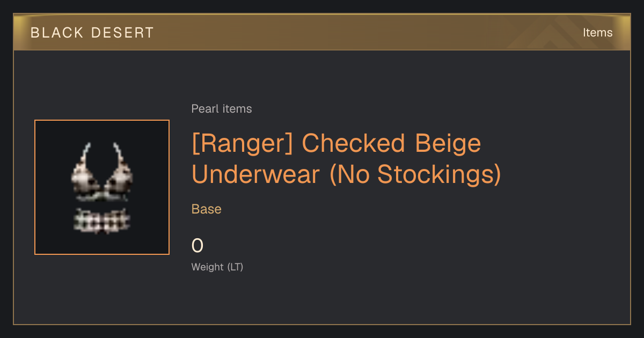Open the Items link in header
The width and height of the screenshot is (644, 338).
(597, 33)
